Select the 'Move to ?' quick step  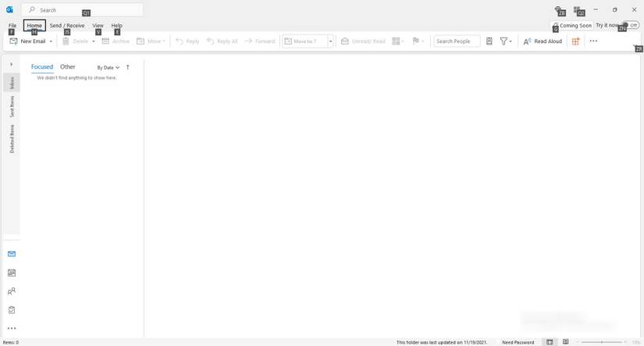pyautogui.click(x=305, y=41)
